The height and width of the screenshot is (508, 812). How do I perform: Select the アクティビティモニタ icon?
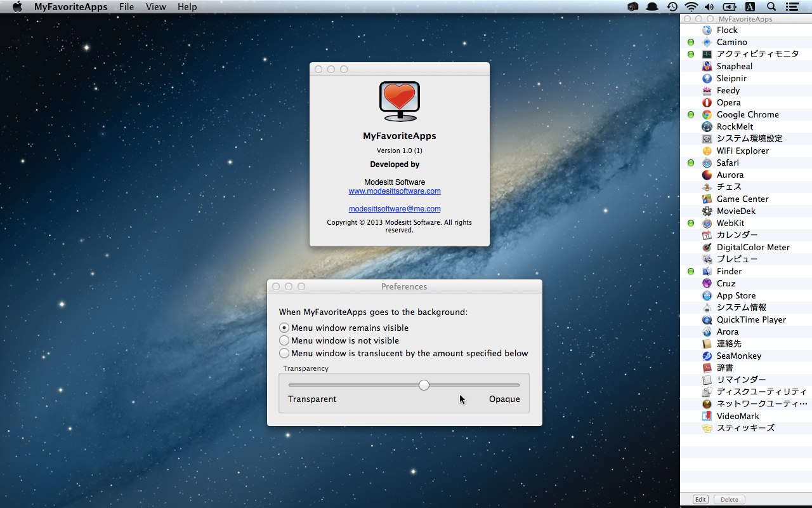tap(707, 55)
